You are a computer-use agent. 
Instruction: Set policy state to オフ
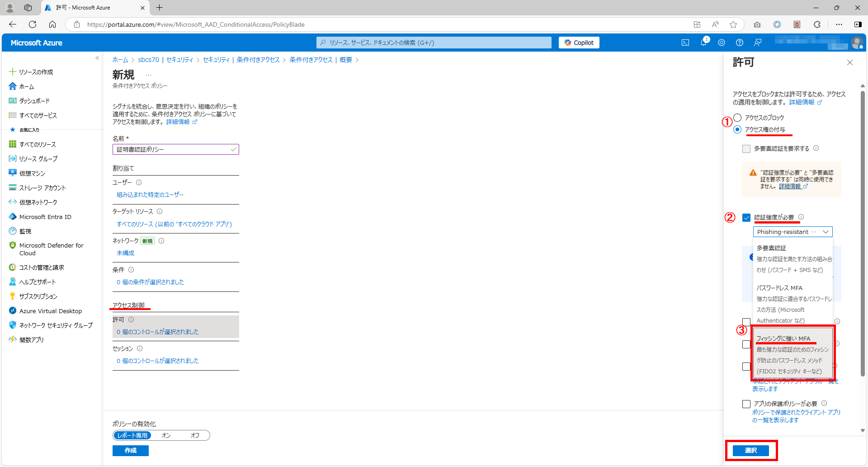pos(195,435)
